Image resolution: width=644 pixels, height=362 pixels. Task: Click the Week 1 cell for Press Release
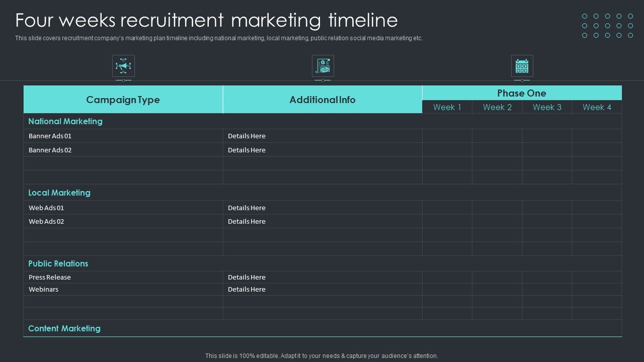pyautogui.click(x=447, y=277)
